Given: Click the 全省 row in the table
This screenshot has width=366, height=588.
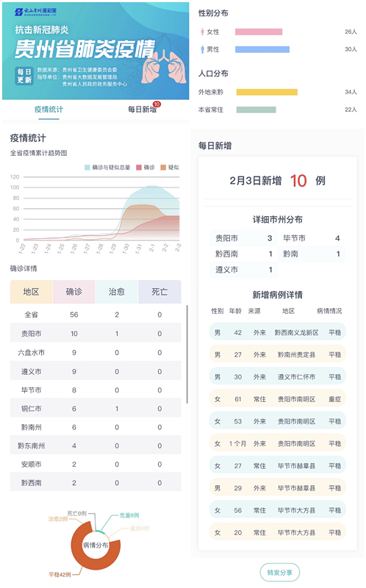Looking at the screenshot, I should pos(96,315).
